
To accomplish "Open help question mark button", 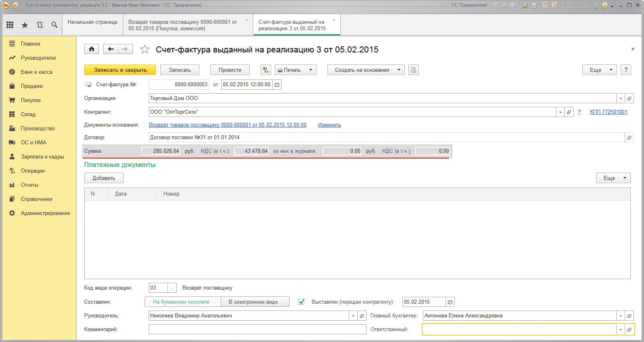I will (x=626, y=70).
